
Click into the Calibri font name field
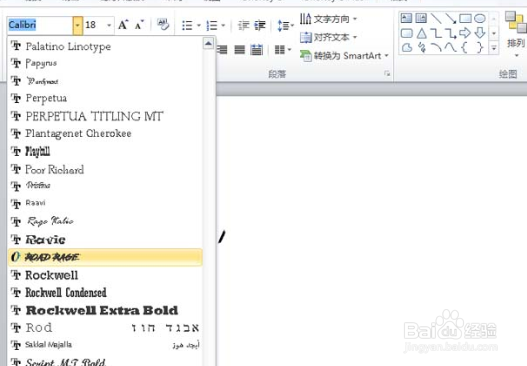pyautogui.click(x=40, y=25)
